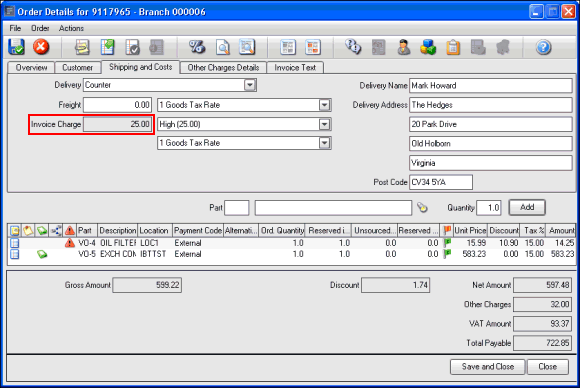The width and height of the screenshot is (580, 388).
Task: Click the greyed-out calculator-like toolbar icon
Action: point(378,47)
